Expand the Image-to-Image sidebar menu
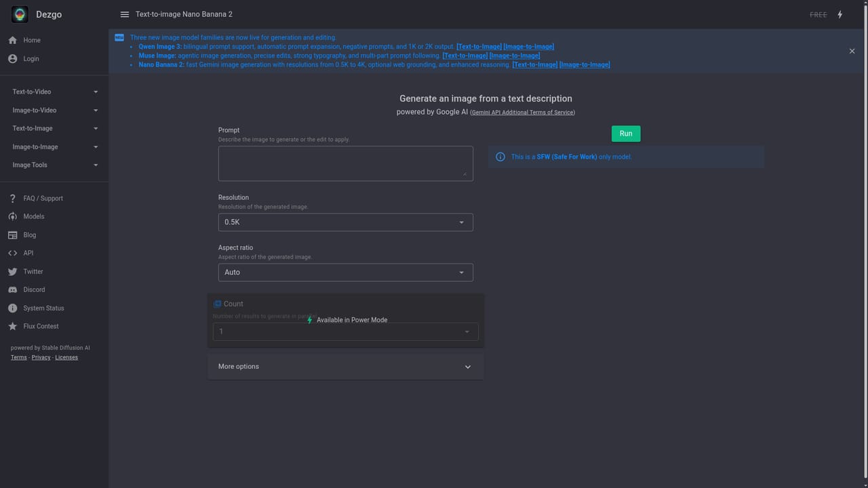 [x=54, y=147]
